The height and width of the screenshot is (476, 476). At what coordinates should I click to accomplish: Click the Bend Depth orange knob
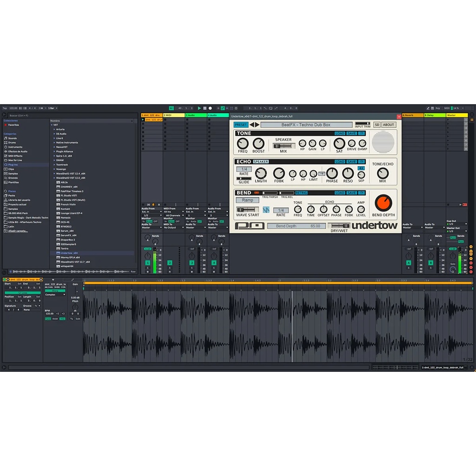coord(383,203)
